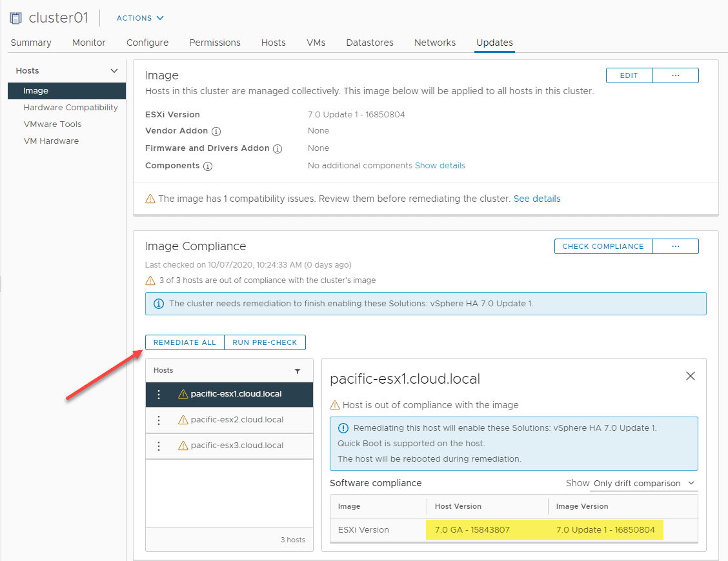Click the Components info icon

pos(208,166)
